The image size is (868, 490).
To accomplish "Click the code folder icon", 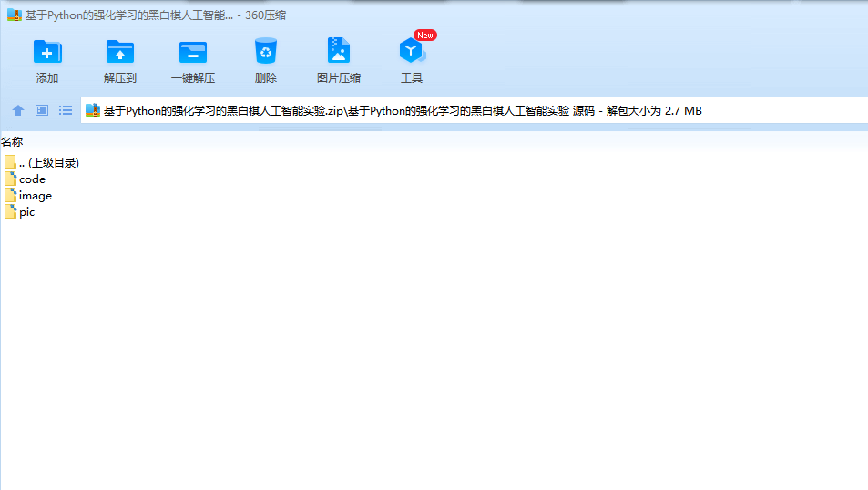I will pyautogui.click(x=11, y=179).
